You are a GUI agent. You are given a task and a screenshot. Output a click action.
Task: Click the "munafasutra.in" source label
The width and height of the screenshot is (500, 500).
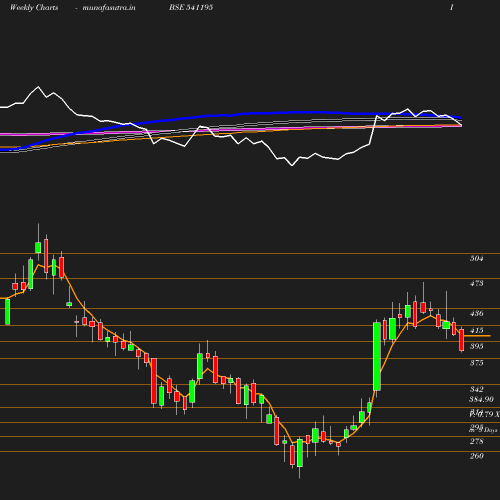coord(109,7)
